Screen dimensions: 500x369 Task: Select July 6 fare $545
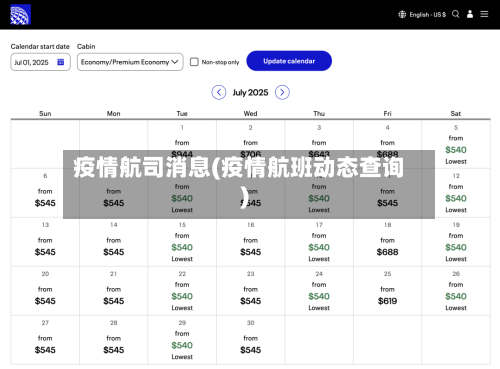pyautogui.click(x=45, y=193)
